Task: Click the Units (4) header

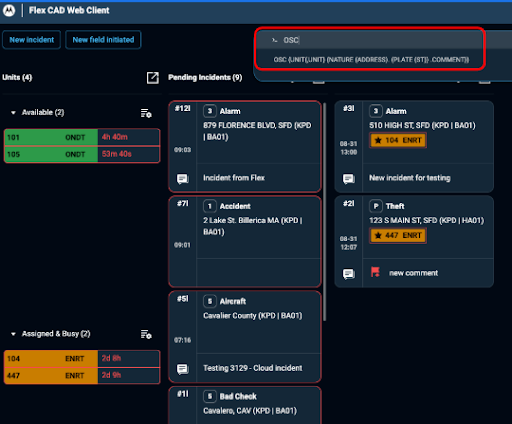Action: tap(17, 77)
